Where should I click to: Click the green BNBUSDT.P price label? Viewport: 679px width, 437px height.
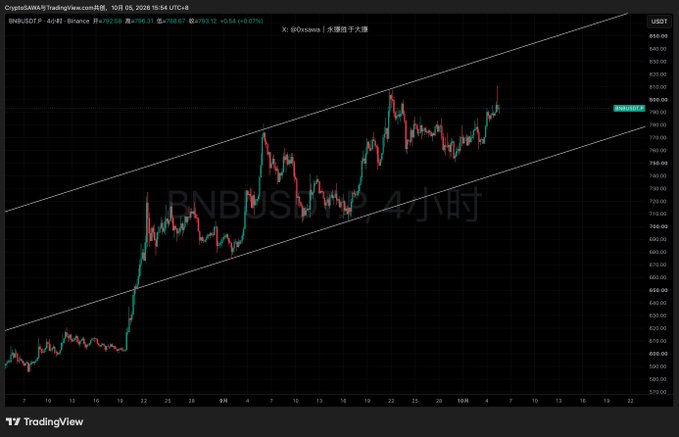click(629, 108)
